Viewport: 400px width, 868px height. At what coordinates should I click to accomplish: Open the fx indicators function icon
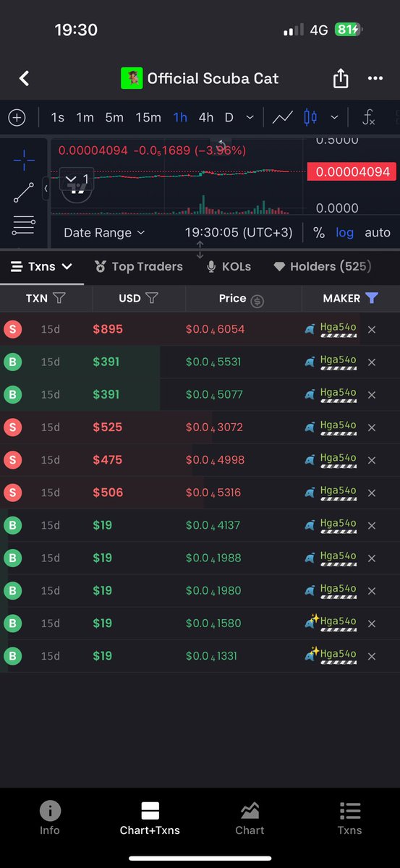tap(369, 117)
